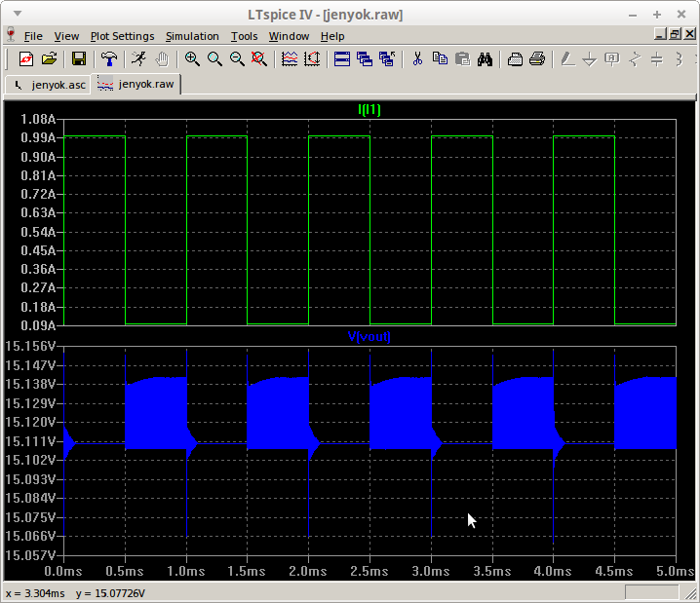Open Control Panel hammer icon
700x603 pixels.
pos(109,58)
